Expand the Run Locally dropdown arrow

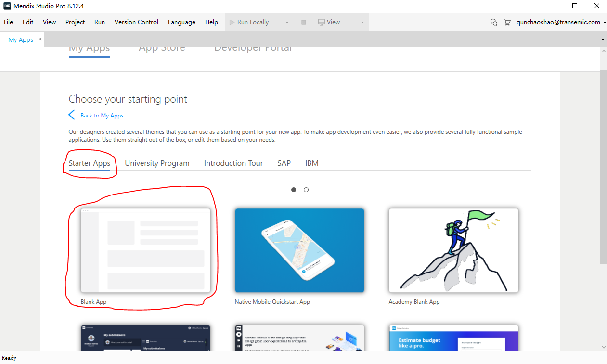(287, 22)
